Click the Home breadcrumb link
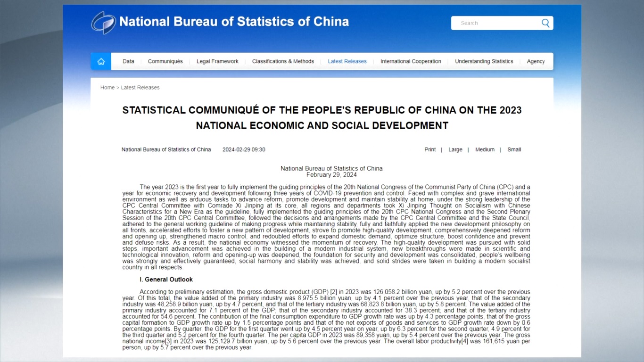 (x=107, y=88)
